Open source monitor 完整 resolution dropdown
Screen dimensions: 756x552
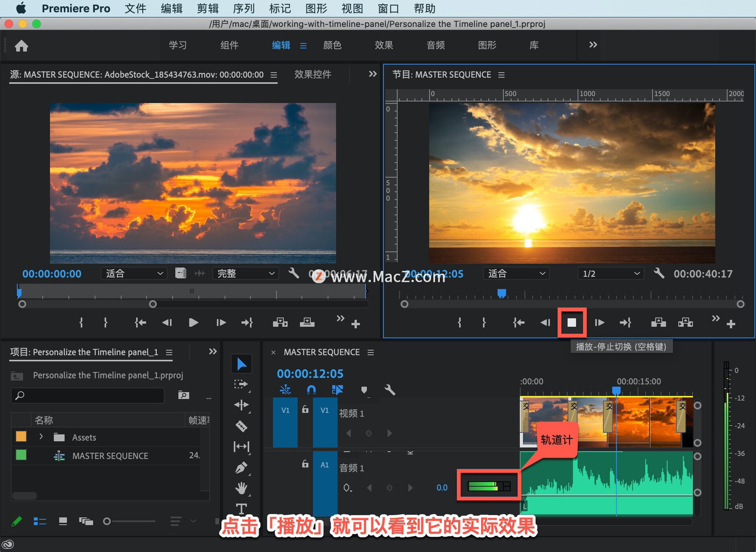(246, 274)
